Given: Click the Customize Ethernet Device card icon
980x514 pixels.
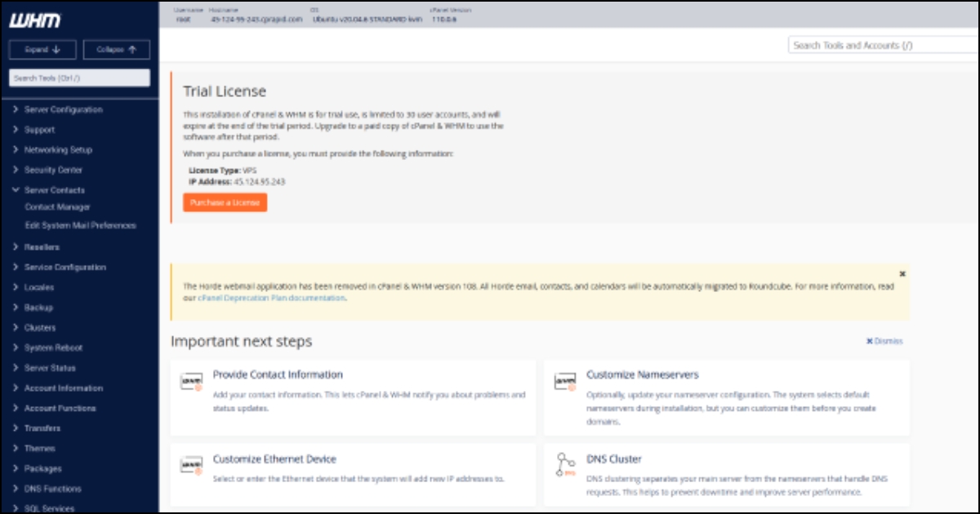Looking at the screenshot, I should click(190, 465).
